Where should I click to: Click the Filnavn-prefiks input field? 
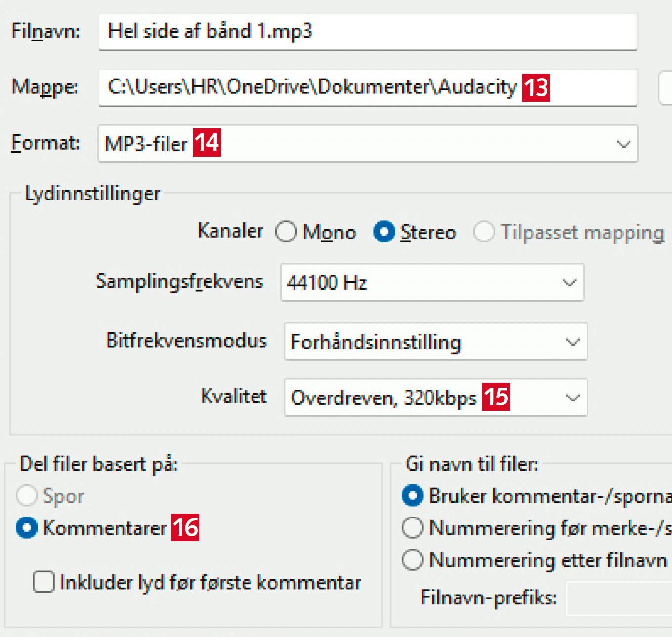click(x=618, y=598)
